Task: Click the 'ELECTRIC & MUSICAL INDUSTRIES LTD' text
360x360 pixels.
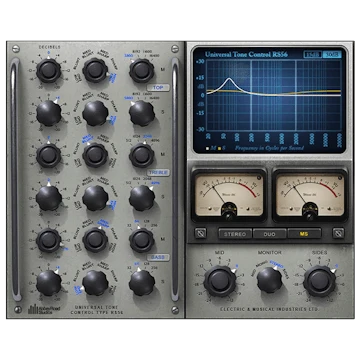Action: click(269, 309)
